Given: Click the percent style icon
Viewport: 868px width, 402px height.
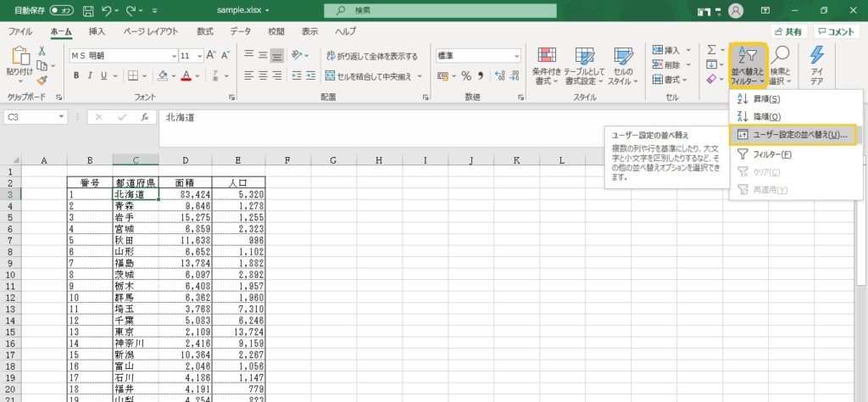Looking at the screenshot, I should 465,75.
